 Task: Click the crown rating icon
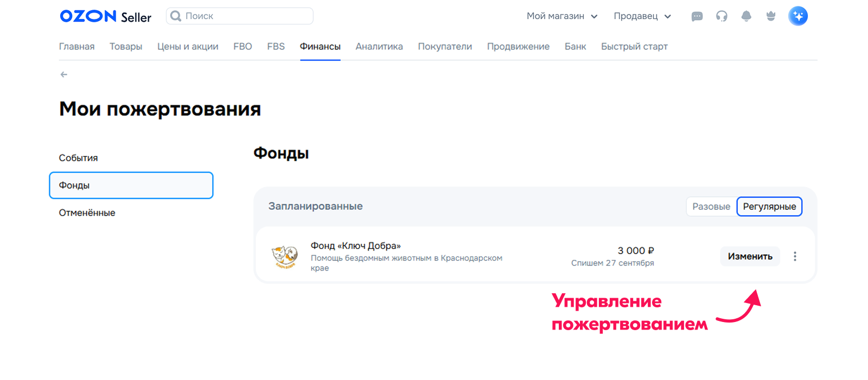771,16
